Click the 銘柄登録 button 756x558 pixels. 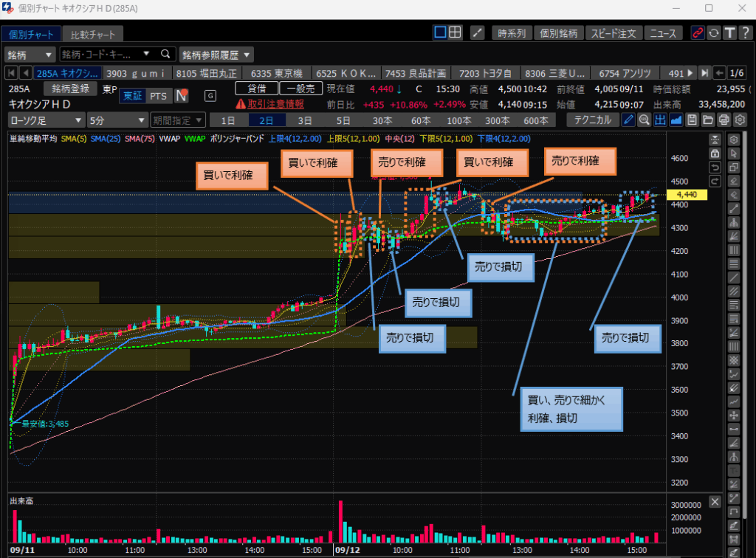pyautogui.click(x=70, y=89)
